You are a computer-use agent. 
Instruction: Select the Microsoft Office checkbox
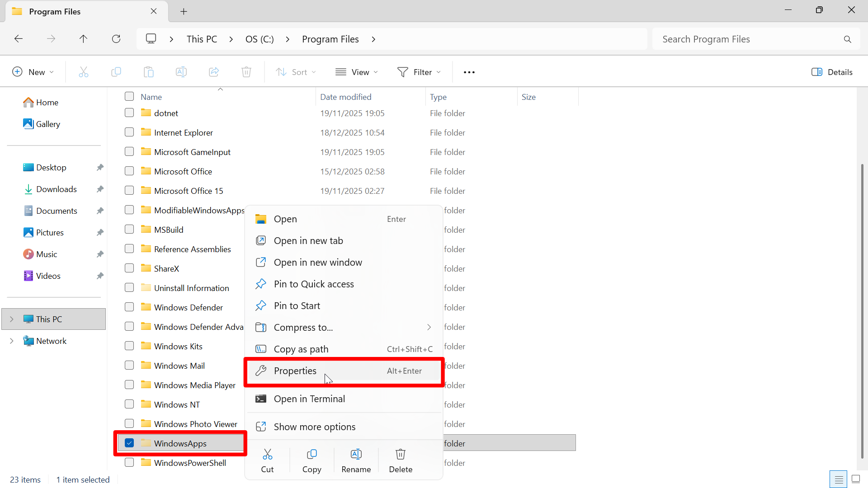pyautogui.click(x=129, y=171)
